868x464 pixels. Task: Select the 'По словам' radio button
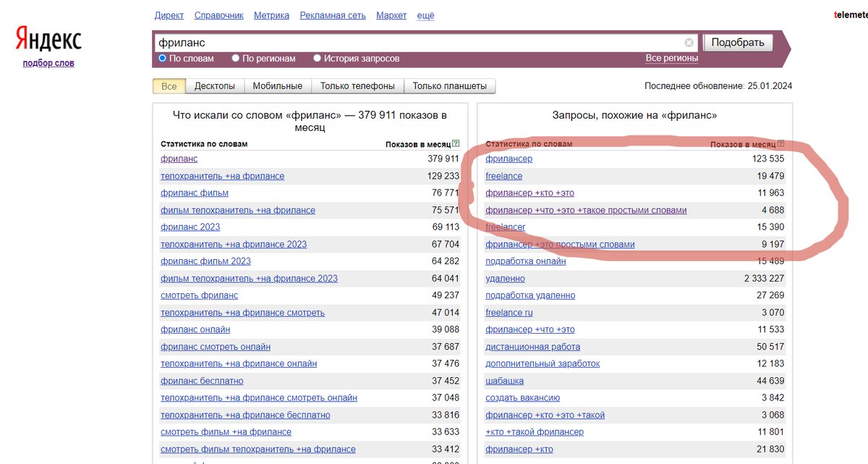(x=163, y=59)
